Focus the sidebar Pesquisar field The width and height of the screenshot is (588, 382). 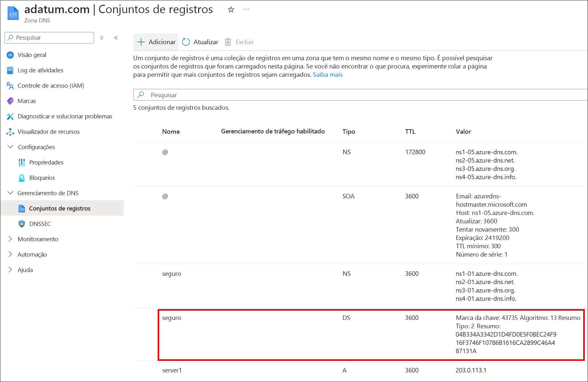pyautogui.click(x=49, y=38)
